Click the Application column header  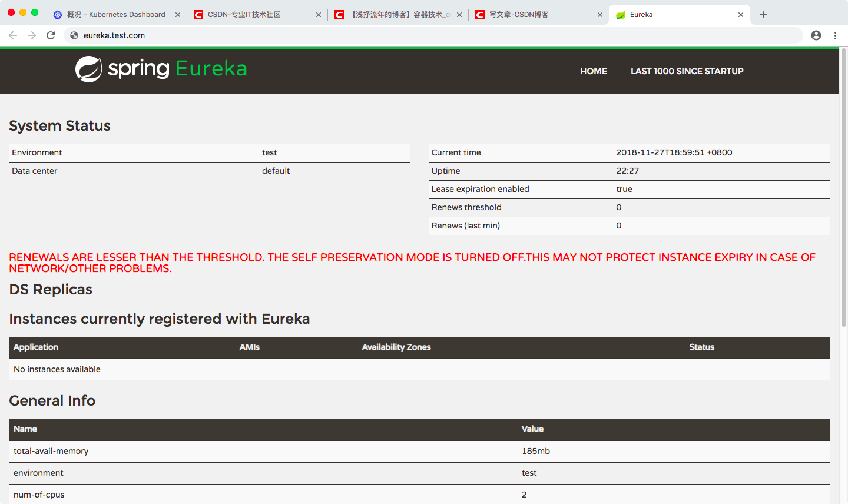tap(36, 347)
